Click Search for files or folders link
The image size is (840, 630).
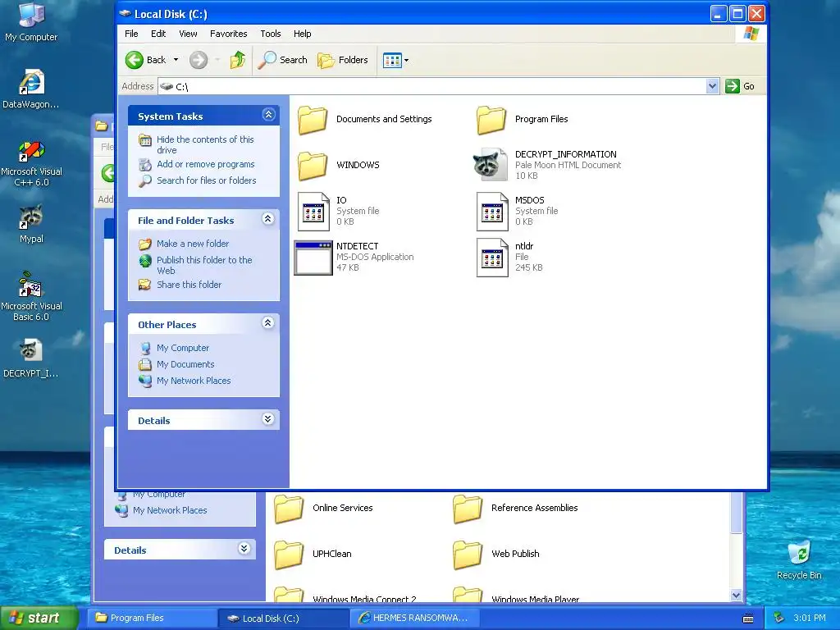(x=206, y=180)
